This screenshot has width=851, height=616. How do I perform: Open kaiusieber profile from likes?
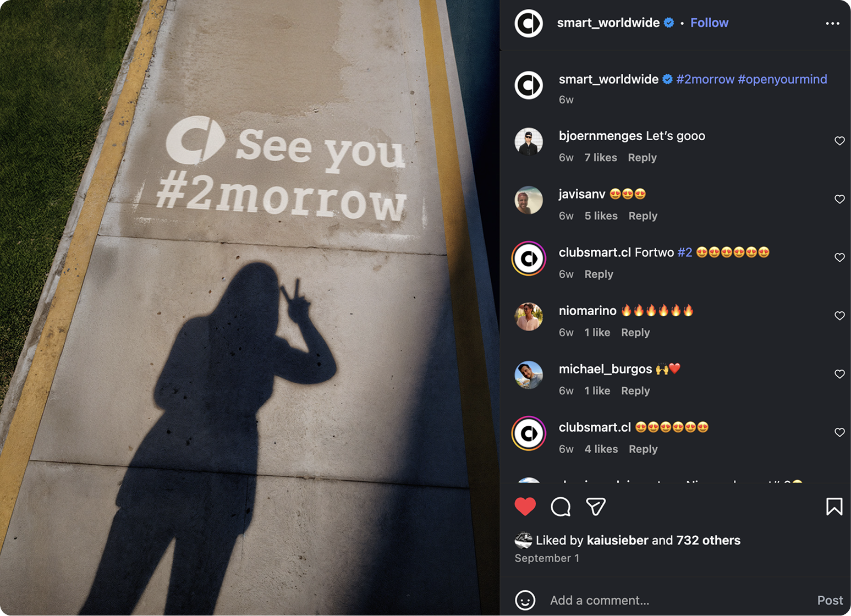tap(617, 540)
